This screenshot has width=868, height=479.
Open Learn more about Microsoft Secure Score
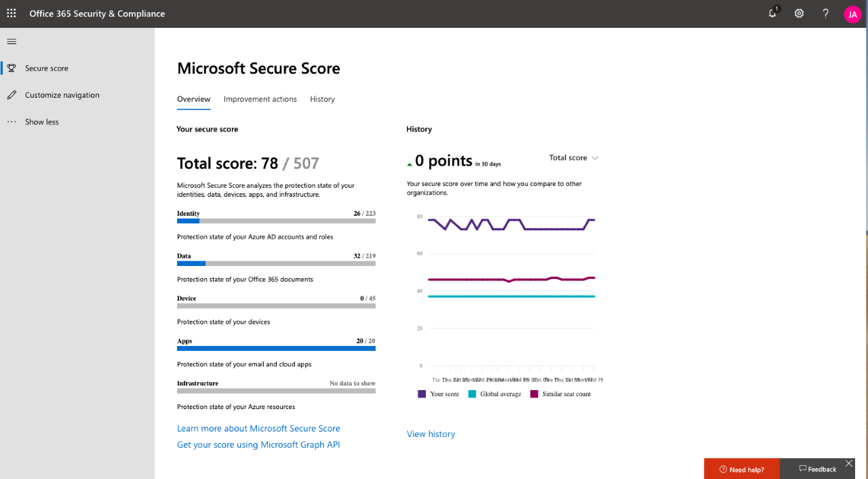258,428
